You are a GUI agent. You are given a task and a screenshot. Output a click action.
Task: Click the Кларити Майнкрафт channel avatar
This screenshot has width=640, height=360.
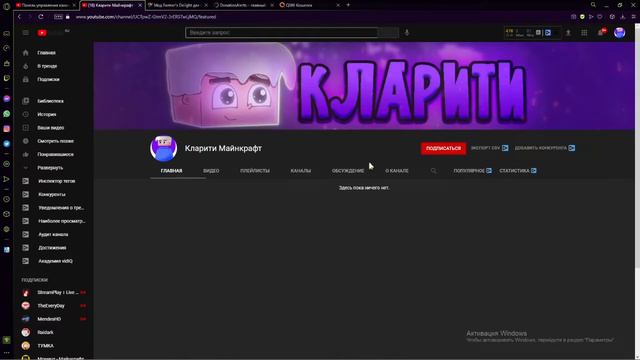pyautogui.click(x=163, y=149)
